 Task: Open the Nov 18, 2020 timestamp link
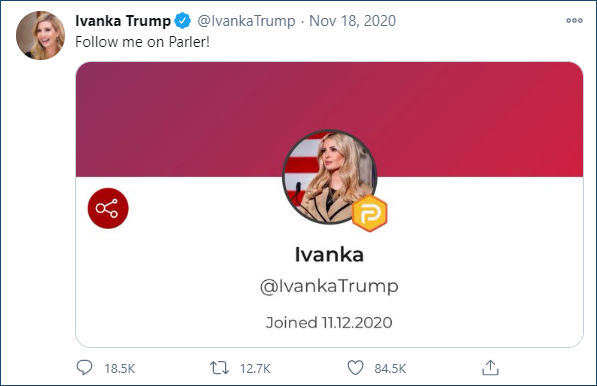(x=353, y=21)
